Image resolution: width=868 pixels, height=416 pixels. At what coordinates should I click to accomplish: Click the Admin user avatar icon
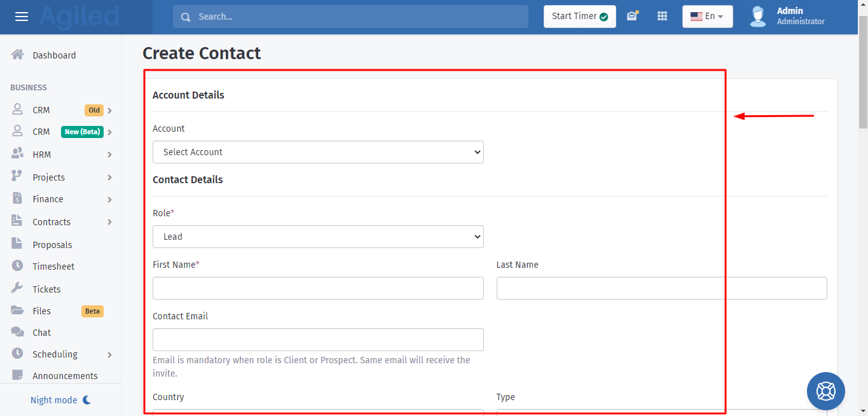[x=757, y=17]
